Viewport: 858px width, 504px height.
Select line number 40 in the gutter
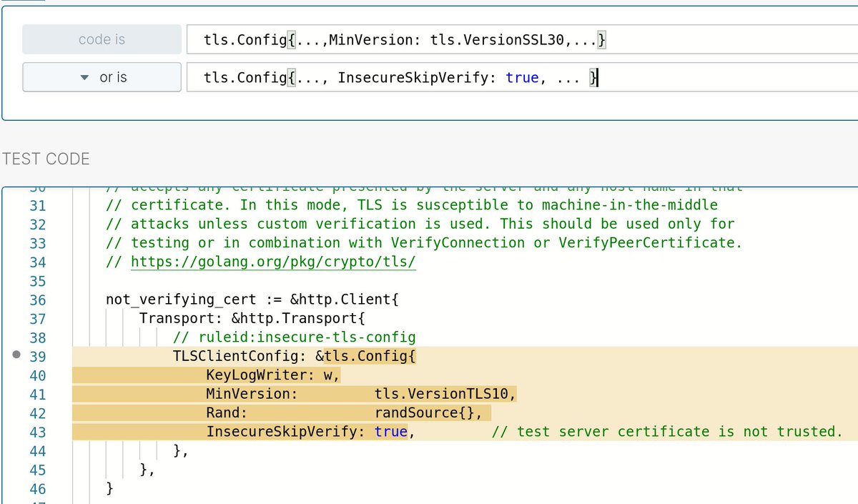[x=37, y=375]
